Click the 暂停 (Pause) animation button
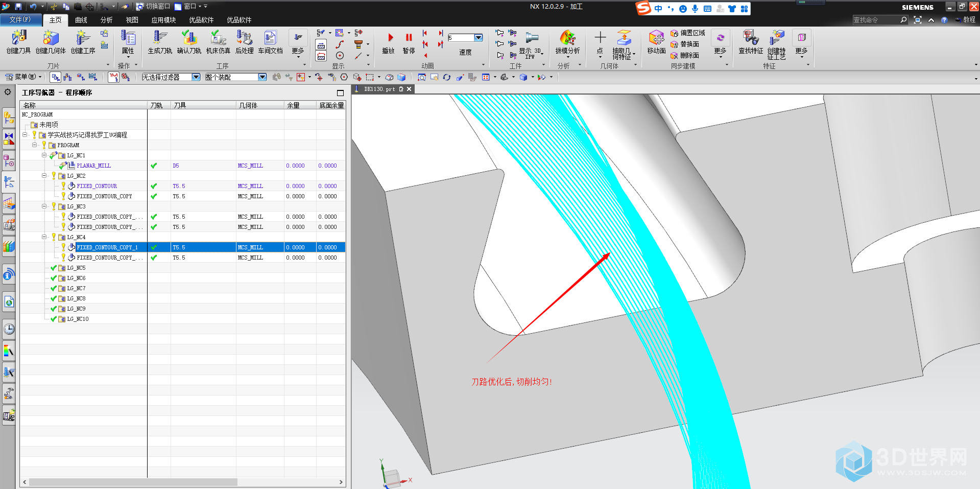Image resolution: width=980 pixels, height=489 pixels. pos(409,42)
